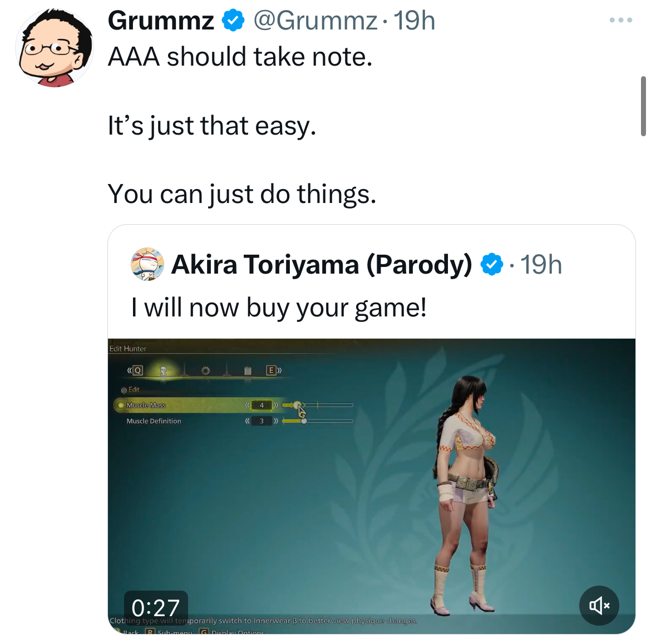Select the gear-shaped editor tab icon
The image size is (651, 644).
pyautogui.click(x=206, y=370)
